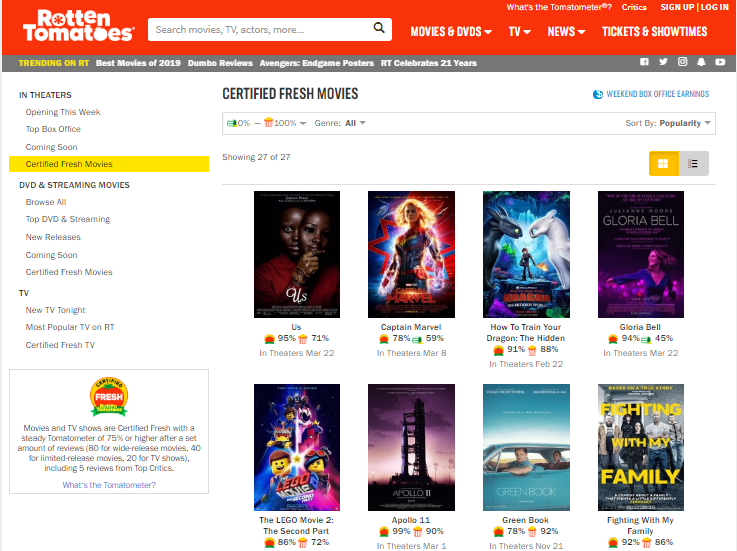The height and width of the screenshot is (551, 737).
Task: Select Top Box Office in sidebar
Action: [x=53, y=129]
